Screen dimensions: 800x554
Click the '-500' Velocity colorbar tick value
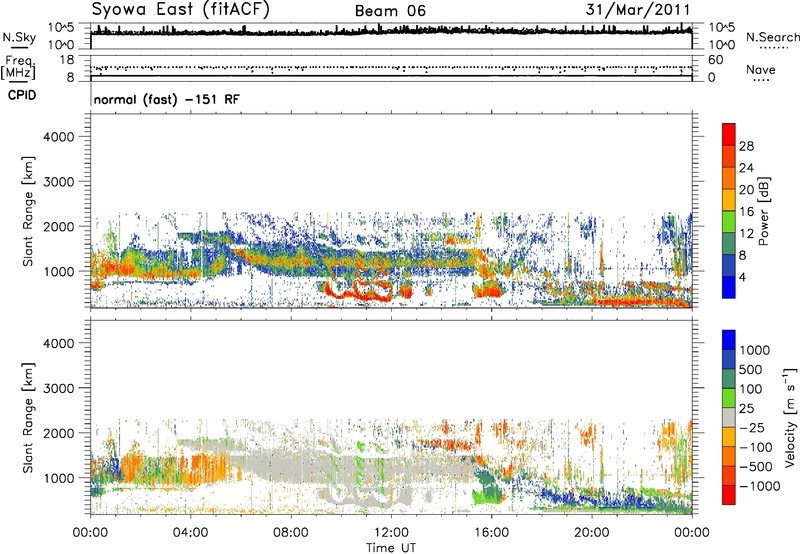(x=756, y=467)
